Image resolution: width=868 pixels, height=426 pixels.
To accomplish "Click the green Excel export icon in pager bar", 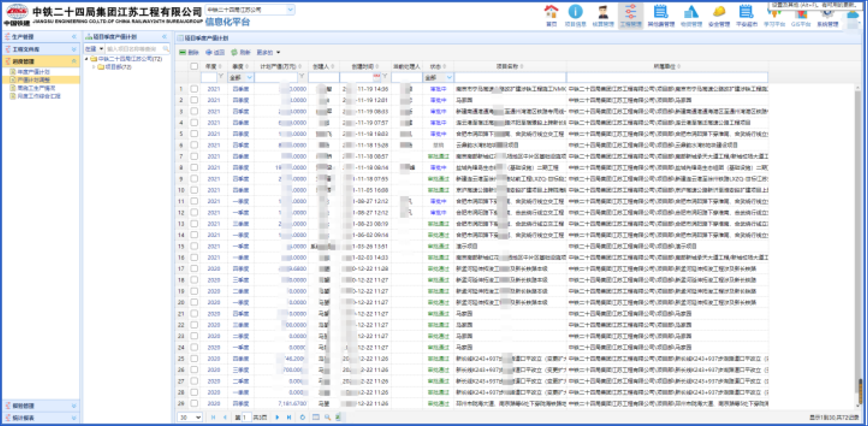I will click(339, 417).
